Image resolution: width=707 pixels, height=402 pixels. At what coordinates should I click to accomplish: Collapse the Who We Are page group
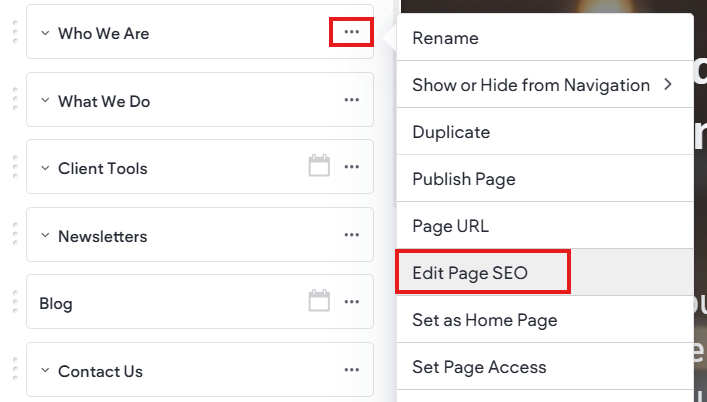tap(45, 33)
